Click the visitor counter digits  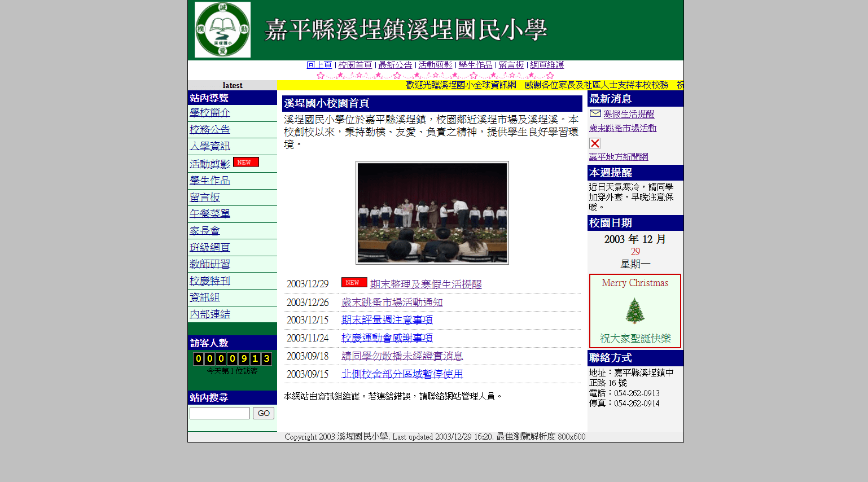tap(233, 358)
